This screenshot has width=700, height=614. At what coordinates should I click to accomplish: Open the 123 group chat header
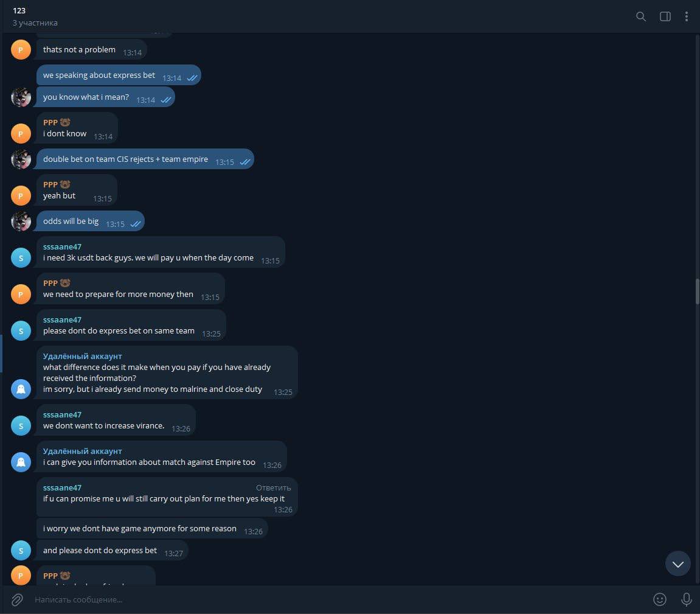tap(19, 11)
